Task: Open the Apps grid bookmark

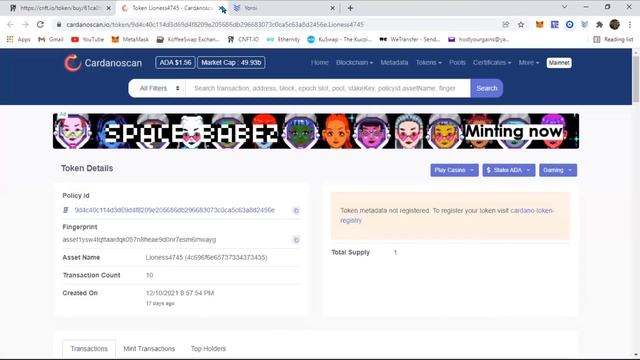Action: point(18,39)
